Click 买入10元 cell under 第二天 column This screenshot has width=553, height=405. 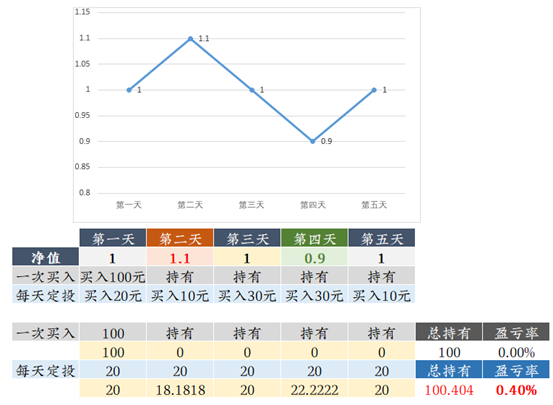coord(180,294)
